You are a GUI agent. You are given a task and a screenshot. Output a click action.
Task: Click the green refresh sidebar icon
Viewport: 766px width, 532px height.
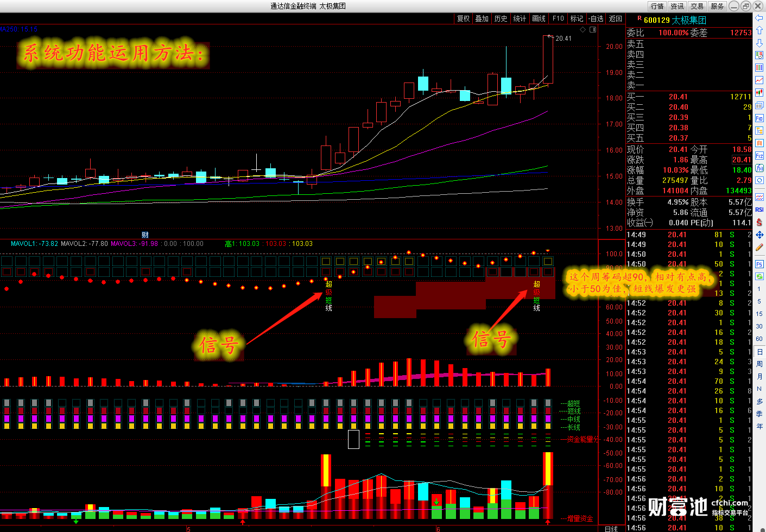tap(759, 276)
